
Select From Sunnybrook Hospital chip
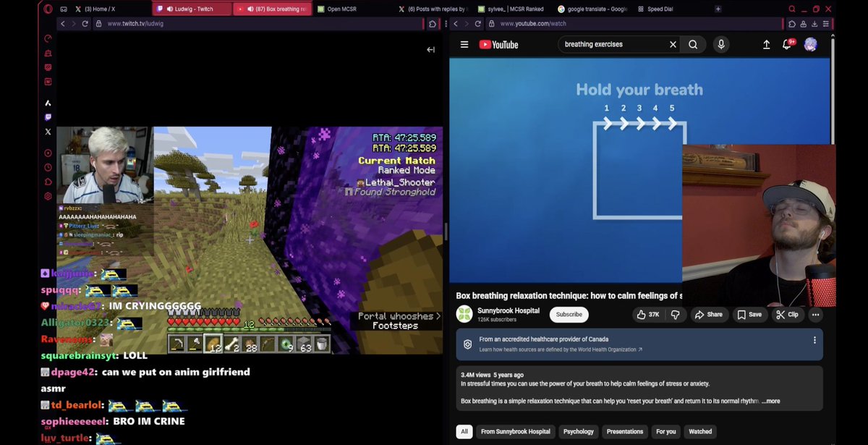516,431
